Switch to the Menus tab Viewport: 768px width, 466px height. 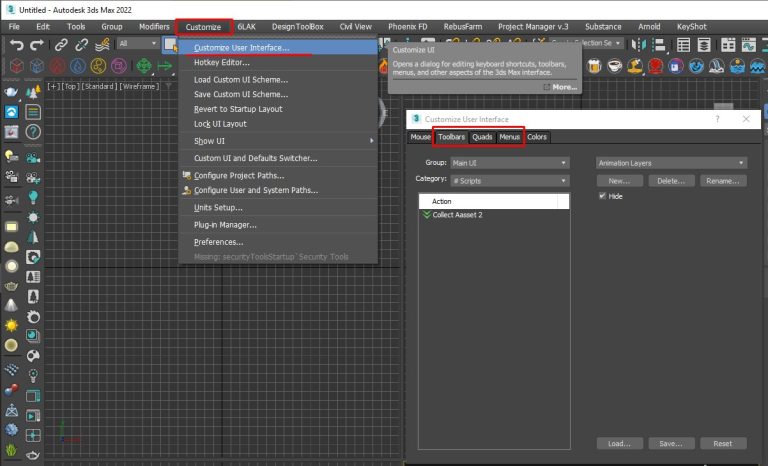(x=509, y=137)
